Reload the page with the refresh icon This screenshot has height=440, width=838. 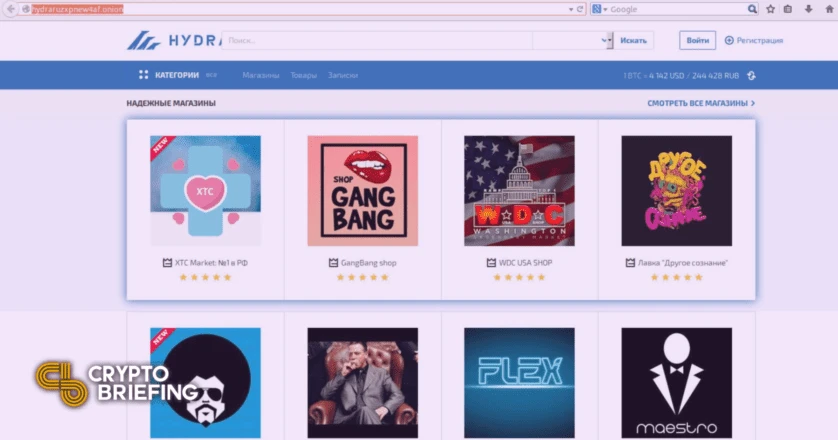580,9
